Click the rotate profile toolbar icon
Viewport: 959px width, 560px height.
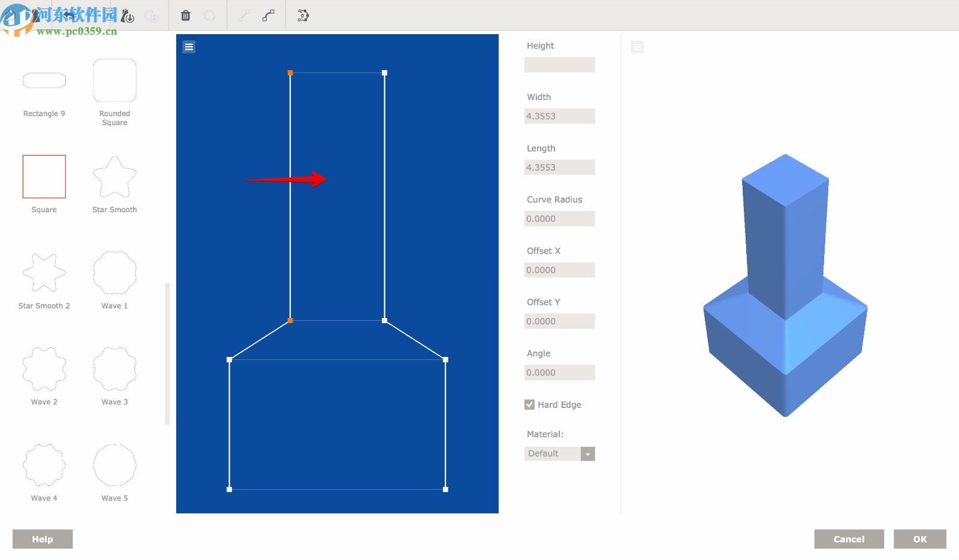tap(151, 16)
